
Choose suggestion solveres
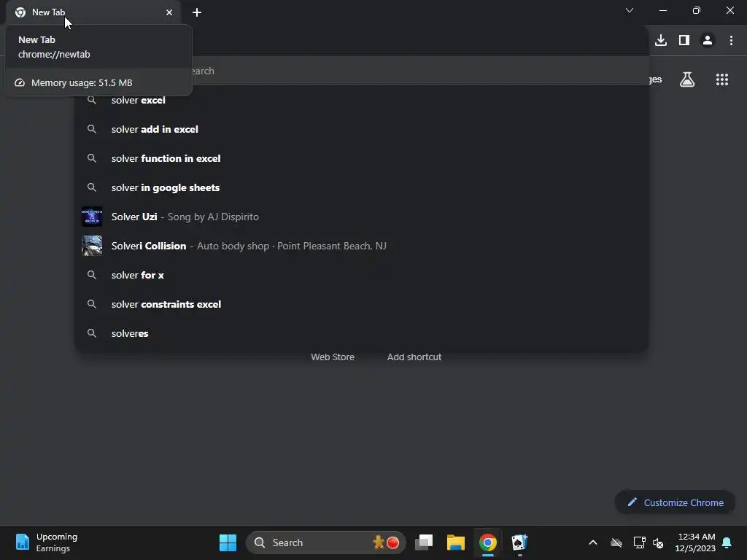click(361, 333)
